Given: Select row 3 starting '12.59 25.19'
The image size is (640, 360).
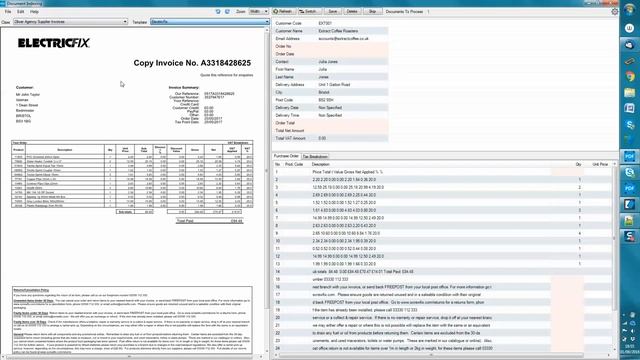Looking at the screenshot, I should pyautogui.click(x=442, y=187).
